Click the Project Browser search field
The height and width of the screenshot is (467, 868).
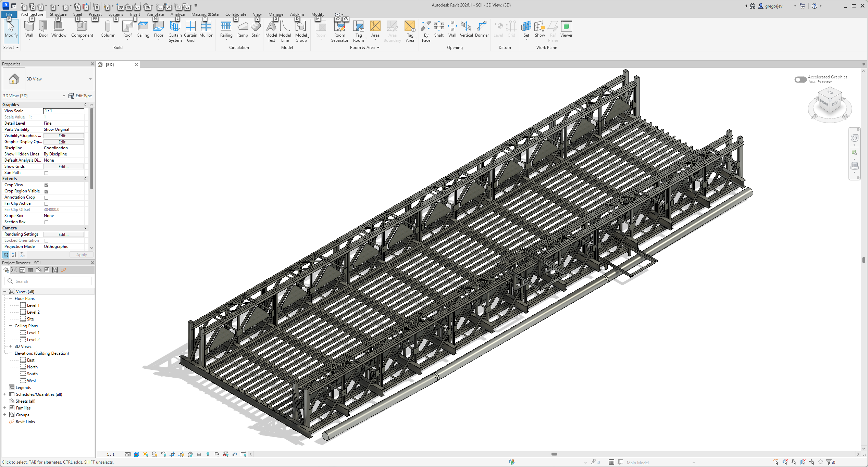coord(48,281)
